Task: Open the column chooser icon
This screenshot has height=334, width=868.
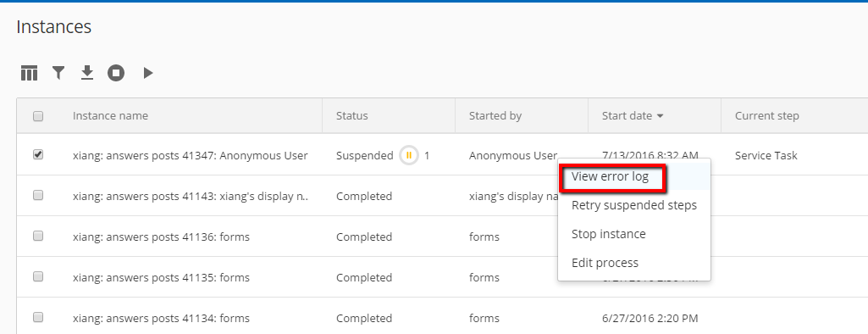Action: 29,73
